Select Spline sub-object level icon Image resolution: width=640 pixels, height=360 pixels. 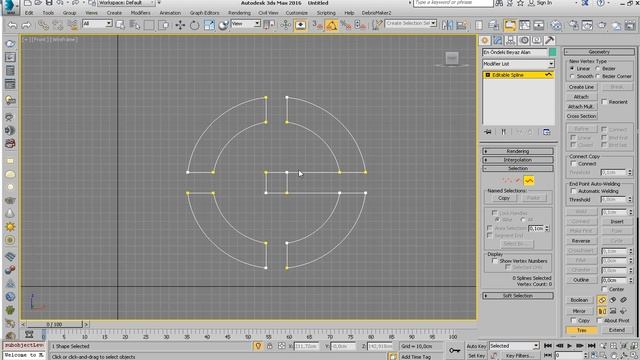coord(529,180)
